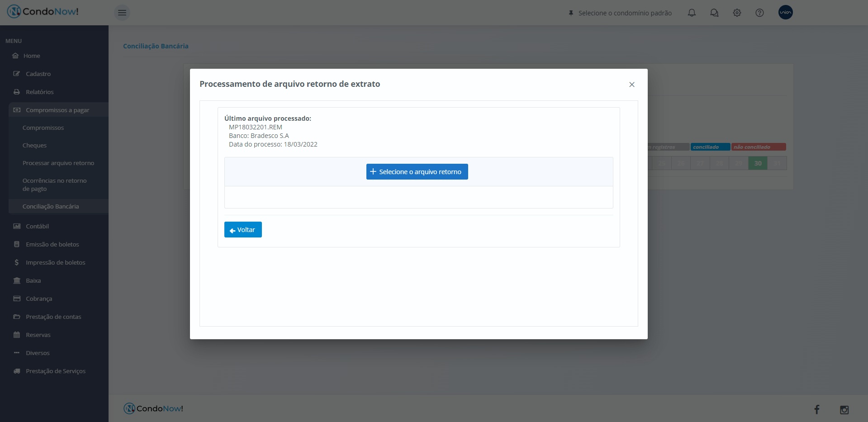Select Processar arquivo retorno menu item

tap(58, 163)
